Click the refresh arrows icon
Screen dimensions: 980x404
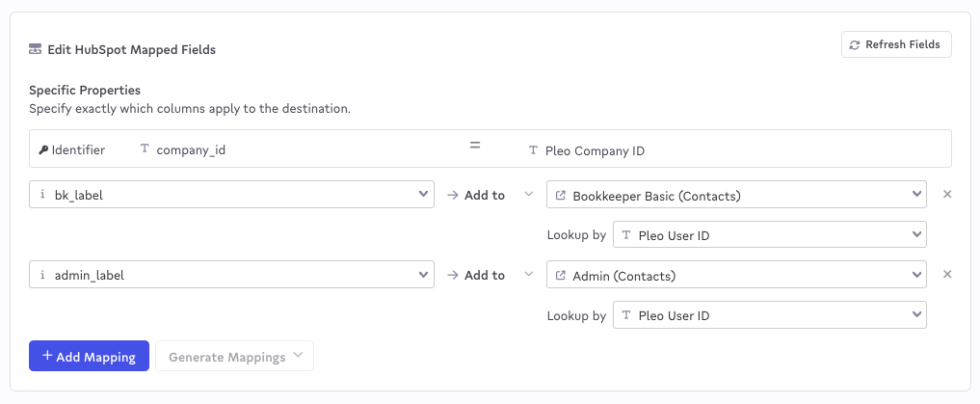[855, 45]
